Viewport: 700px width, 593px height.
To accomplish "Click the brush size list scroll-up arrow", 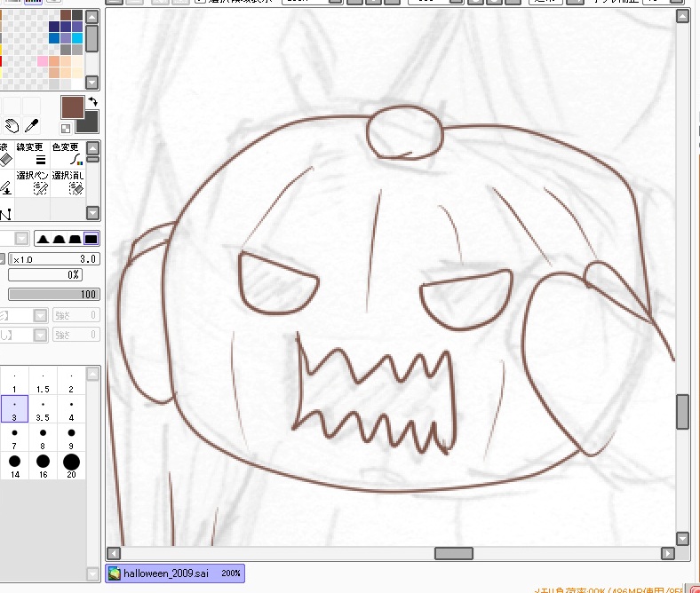I will pyautogui.click(x=92, y=374).
